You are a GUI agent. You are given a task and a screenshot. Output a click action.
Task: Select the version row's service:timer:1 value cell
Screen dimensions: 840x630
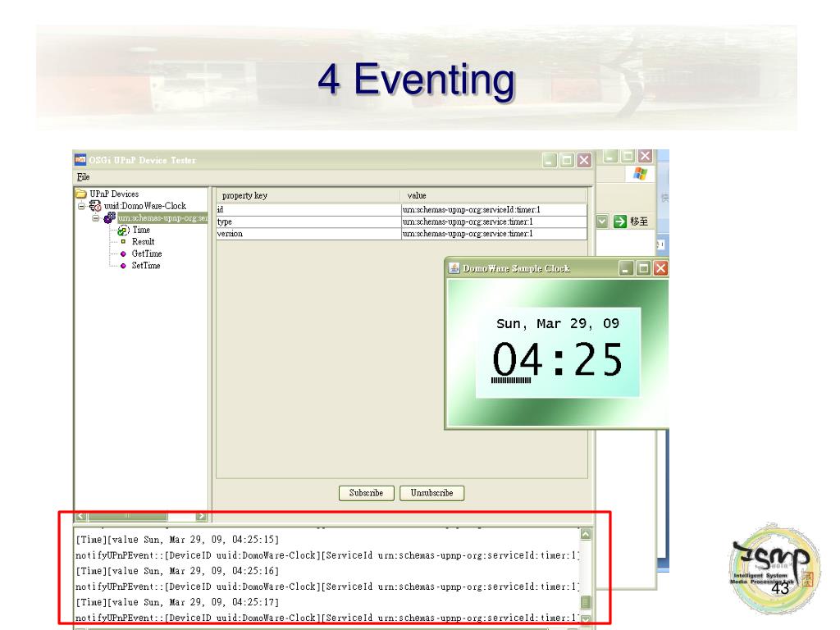[x=494, y=234]
